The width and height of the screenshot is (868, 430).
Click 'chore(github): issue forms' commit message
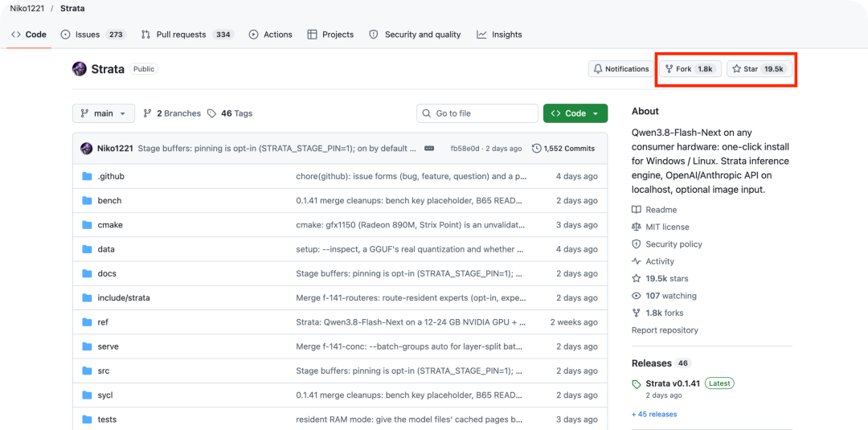(411, 176)
